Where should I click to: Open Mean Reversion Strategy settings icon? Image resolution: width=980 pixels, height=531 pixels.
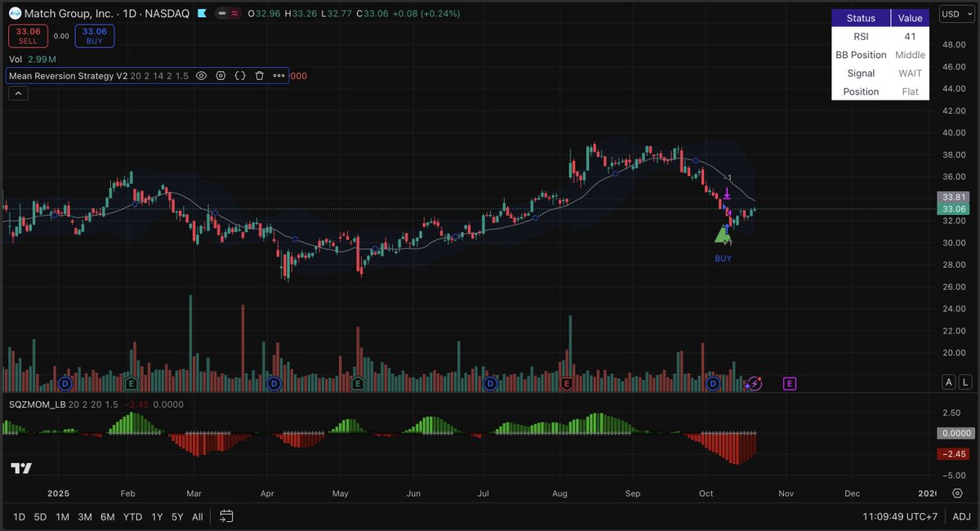pos(220,76)
